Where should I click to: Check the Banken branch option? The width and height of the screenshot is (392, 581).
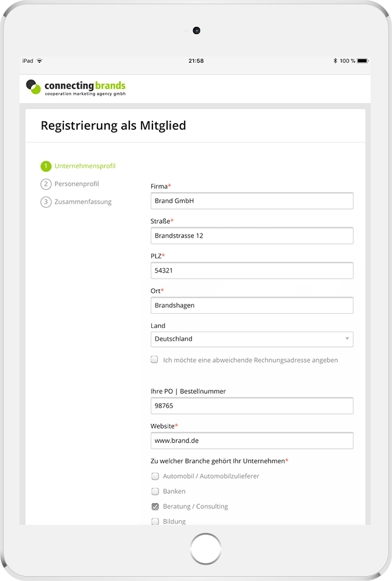(x=155, y=491)
